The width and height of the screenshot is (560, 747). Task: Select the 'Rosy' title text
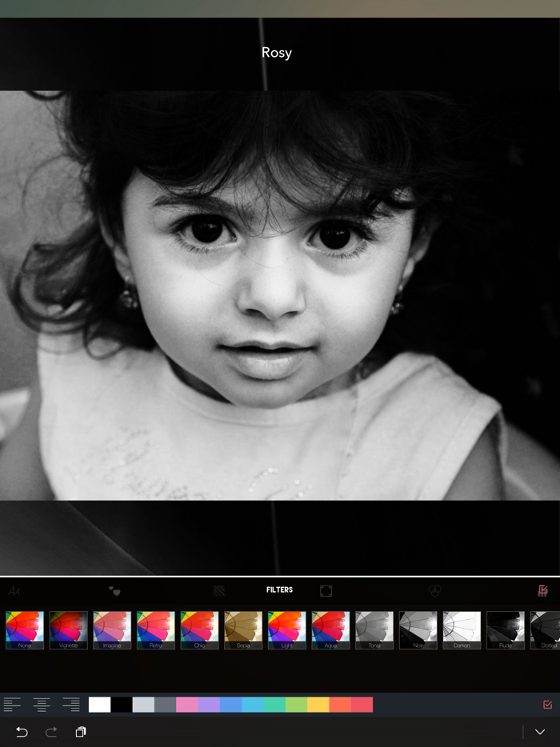(x=277, y=53)
